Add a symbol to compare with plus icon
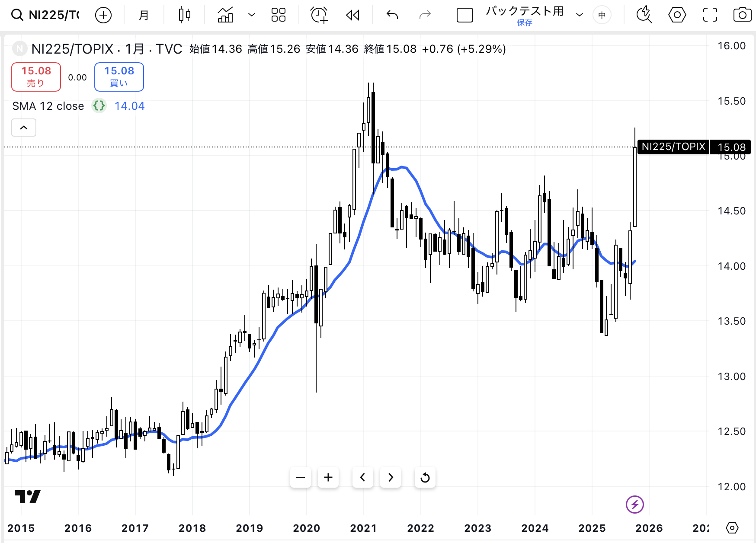Image resolution: width=756 pixels, height=543 pixels. (x=103, y=16)
